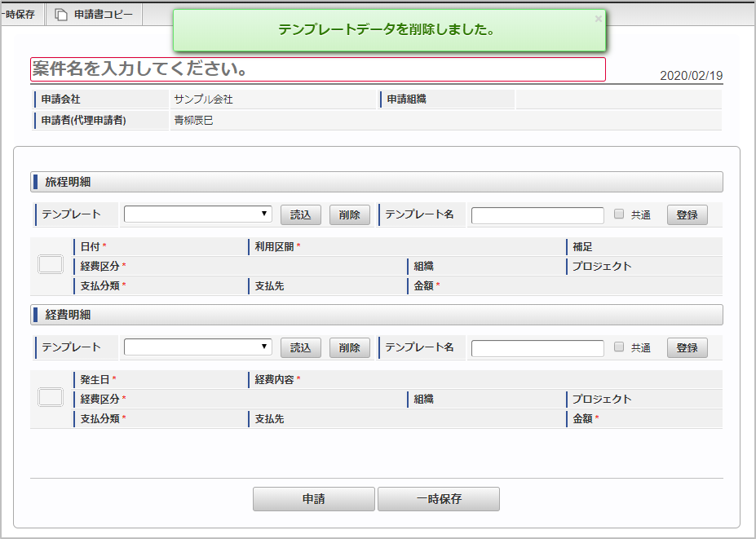756x539 pixels.
Task: Collapse the 旅程明細 section header
Action: tap(377, 181)
